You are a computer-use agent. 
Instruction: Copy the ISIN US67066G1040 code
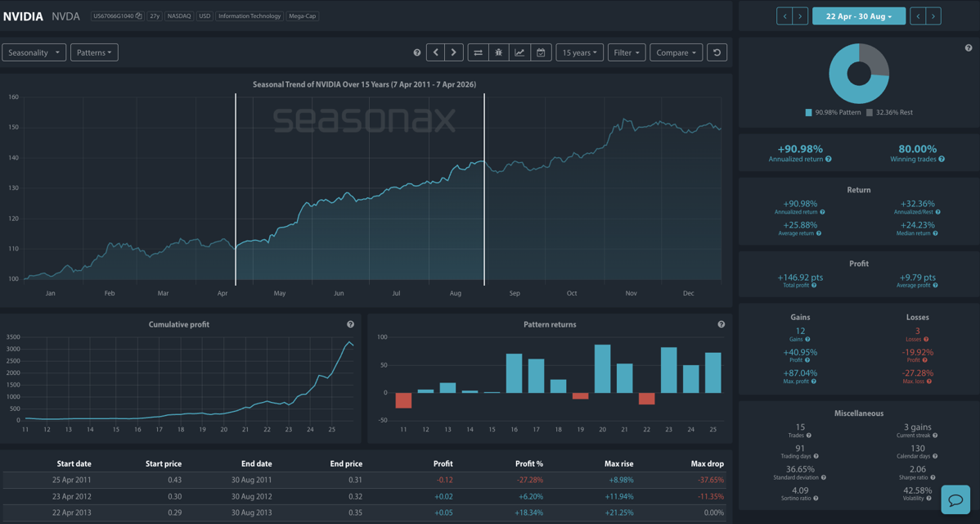pyautogui.click(x=139, y=15)
